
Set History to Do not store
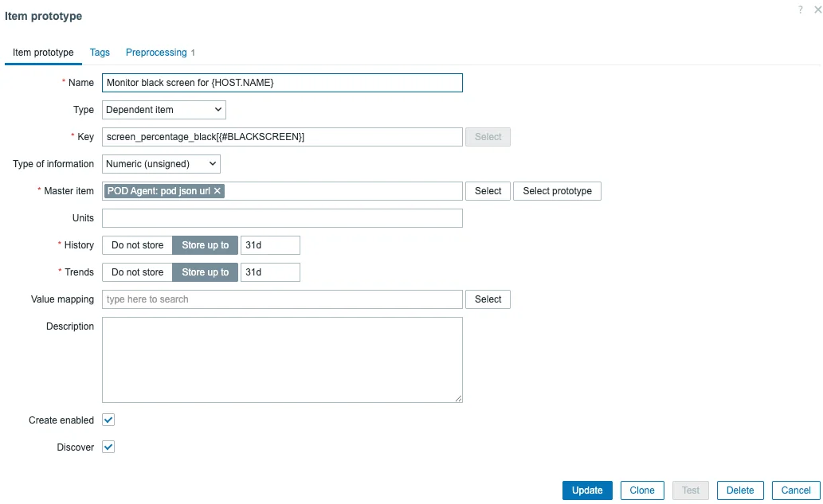pyautogui.click(x=137, y=245)
